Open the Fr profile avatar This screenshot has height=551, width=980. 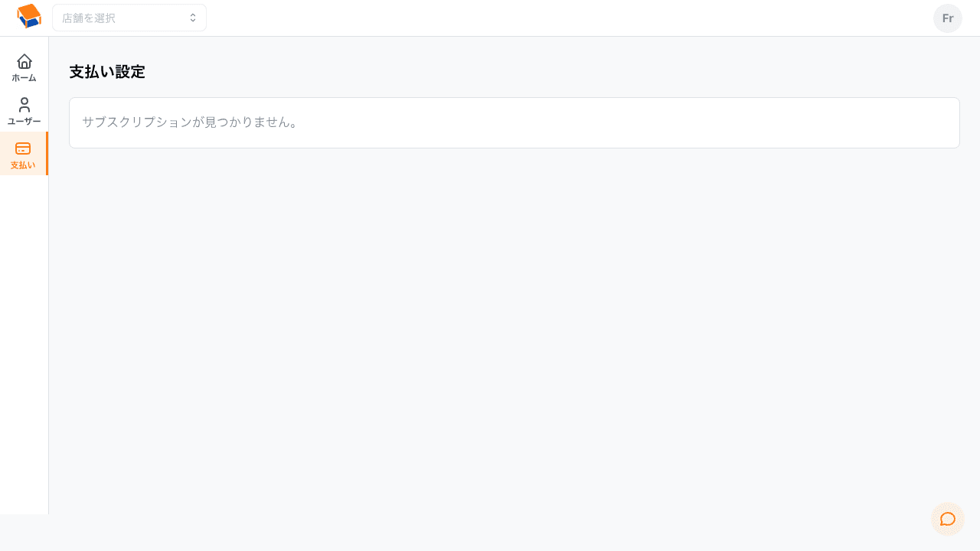(948, 18)
